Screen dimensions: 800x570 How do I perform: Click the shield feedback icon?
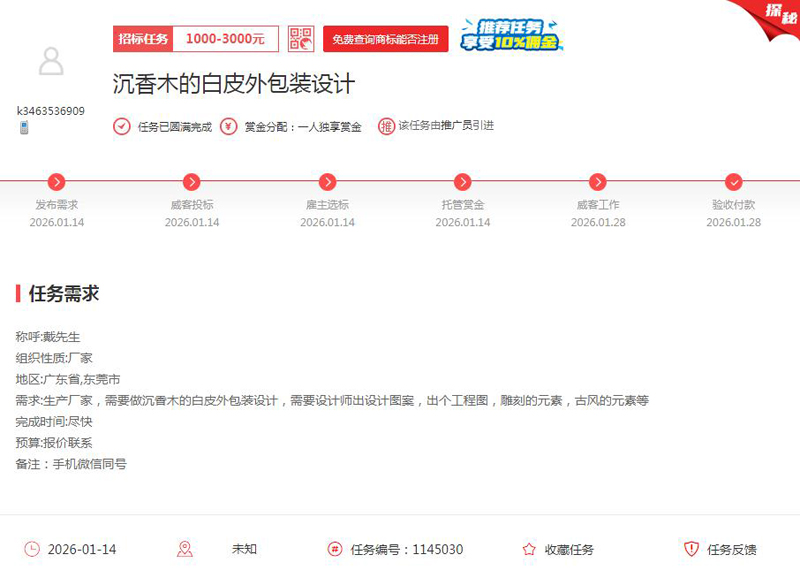pos(691,549)
